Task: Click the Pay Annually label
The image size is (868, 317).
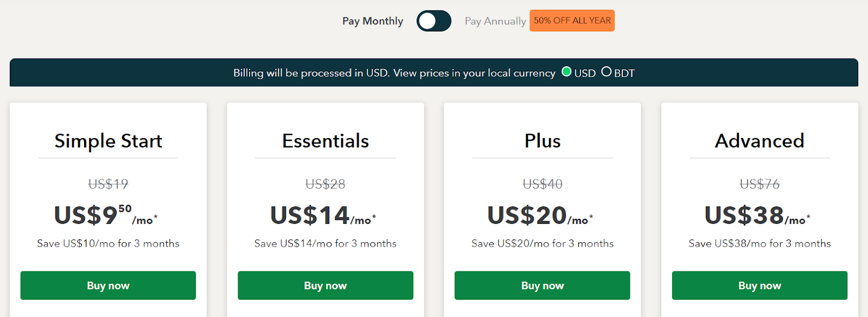Action: click(495, 21)
